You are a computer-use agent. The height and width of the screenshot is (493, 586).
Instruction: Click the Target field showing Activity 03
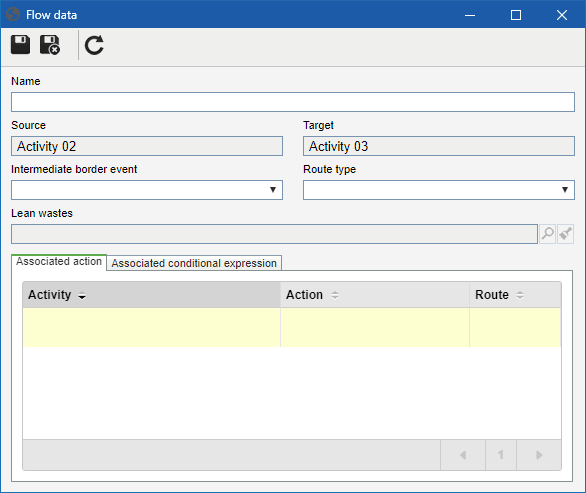(439, 146)
